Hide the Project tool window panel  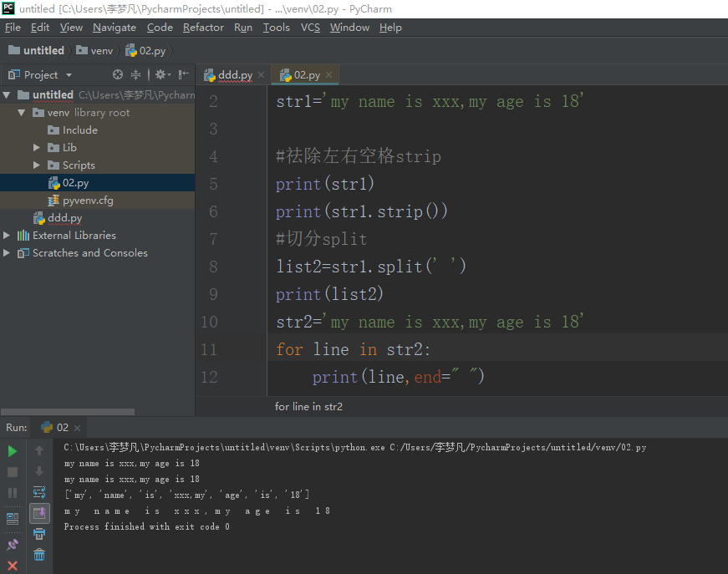coord(184,74)
